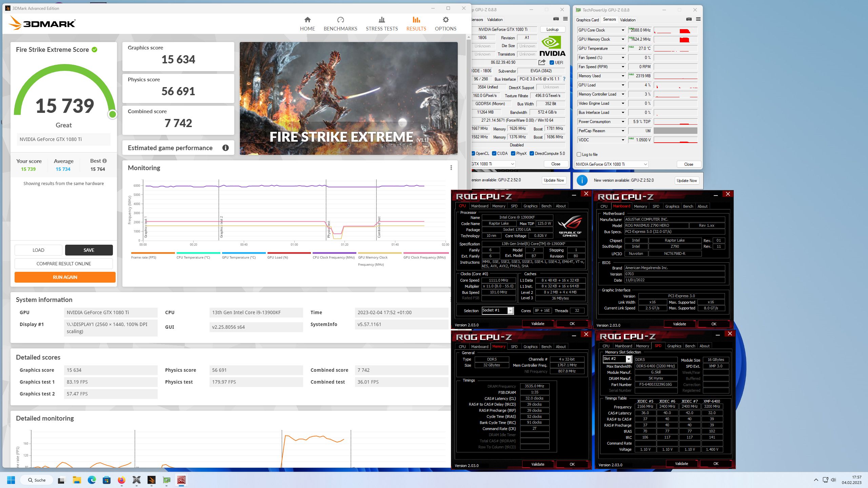This screenshot has width=868, height=488.
Task: Open Task View on taskbar
Action: tap(61, 480)
